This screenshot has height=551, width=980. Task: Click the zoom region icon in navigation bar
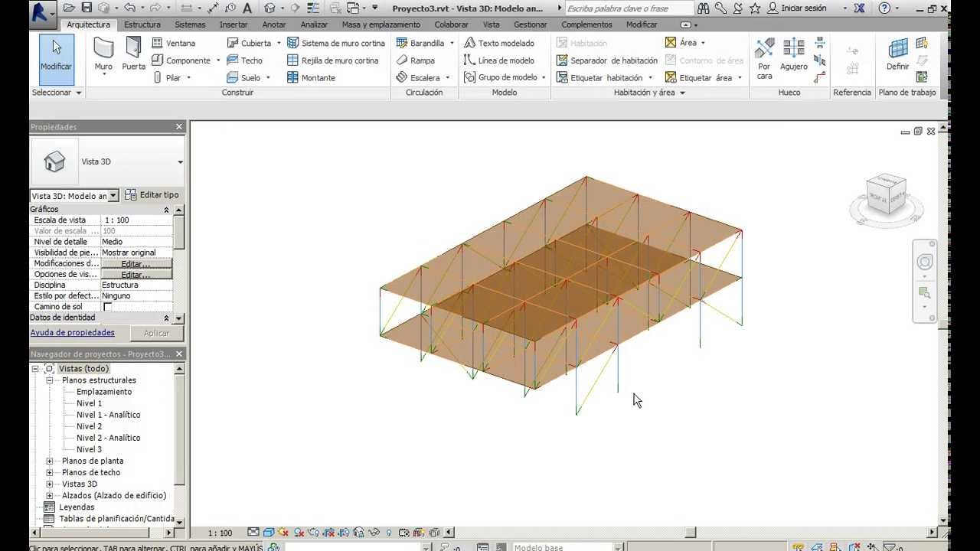coord(925,293)
